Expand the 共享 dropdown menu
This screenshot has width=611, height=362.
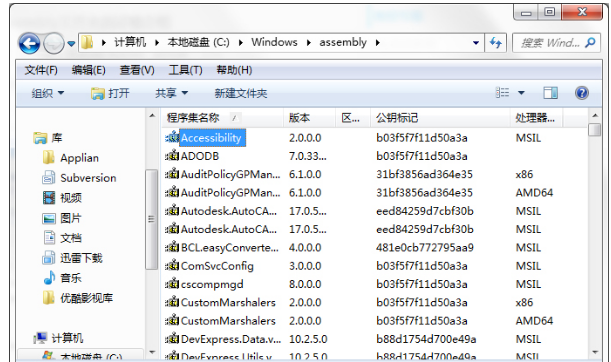[172, 93]
